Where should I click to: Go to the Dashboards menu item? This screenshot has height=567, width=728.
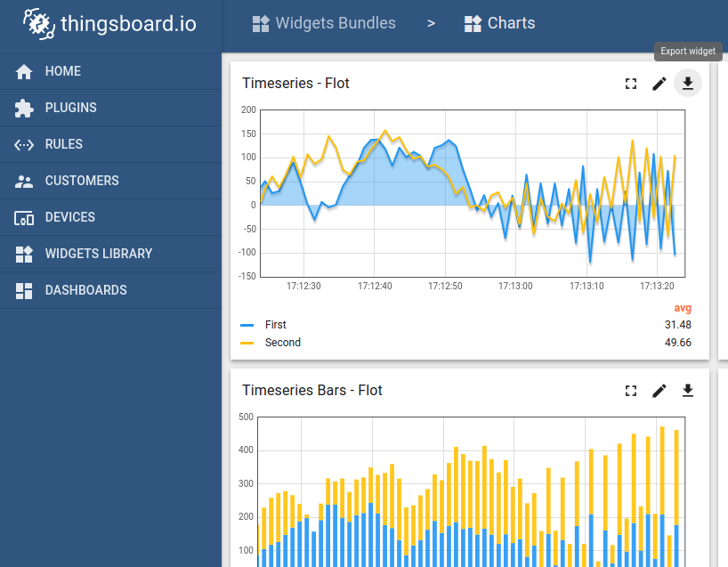(x=85, y=290)
